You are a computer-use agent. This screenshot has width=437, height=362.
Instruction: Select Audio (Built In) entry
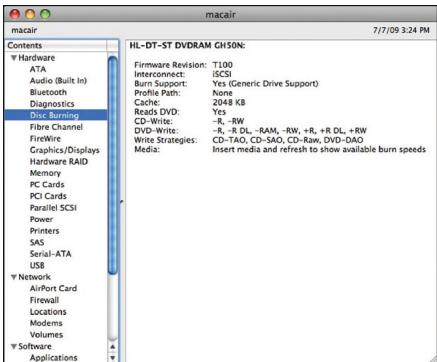pyautogui.click(x=58, y=81)
